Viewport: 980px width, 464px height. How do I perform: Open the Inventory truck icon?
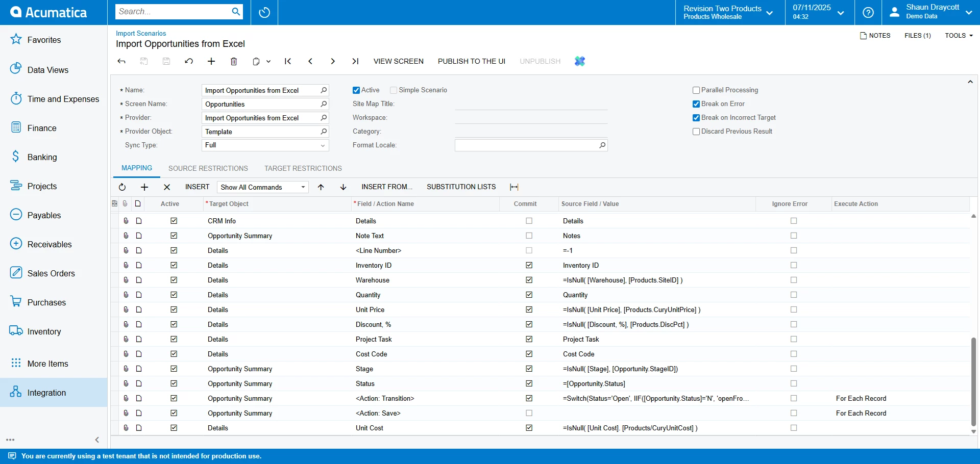pyautogui.click(x=16, y=330)
